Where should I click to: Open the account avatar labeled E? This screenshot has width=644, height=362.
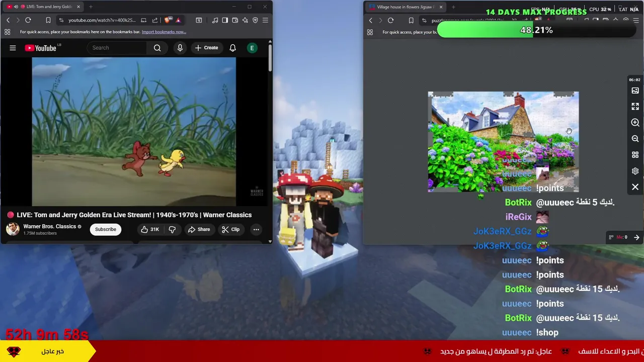[252, 48]
